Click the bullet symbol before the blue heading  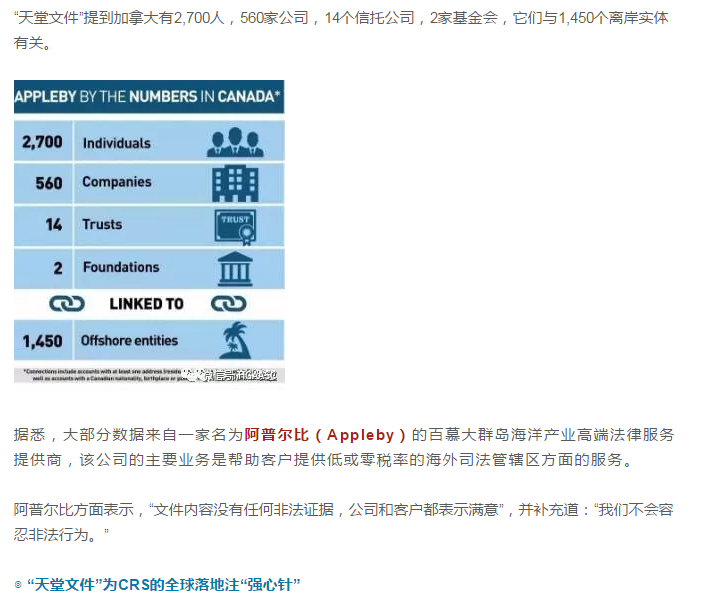click(x=18, y=585)
